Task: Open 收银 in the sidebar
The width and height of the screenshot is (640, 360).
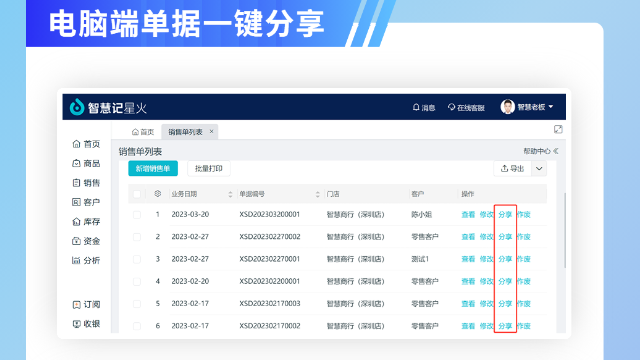Action: tap(86, 324)
